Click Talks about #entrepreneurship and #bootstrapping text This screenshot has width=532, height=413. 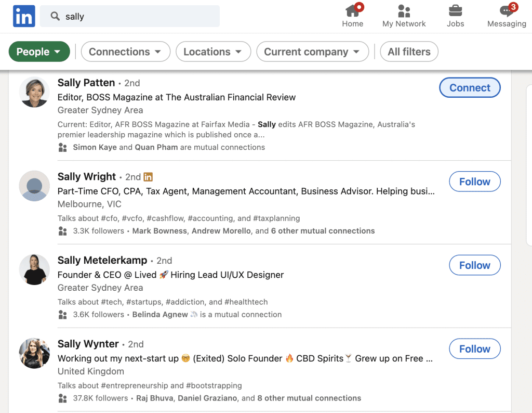point(150,386)
